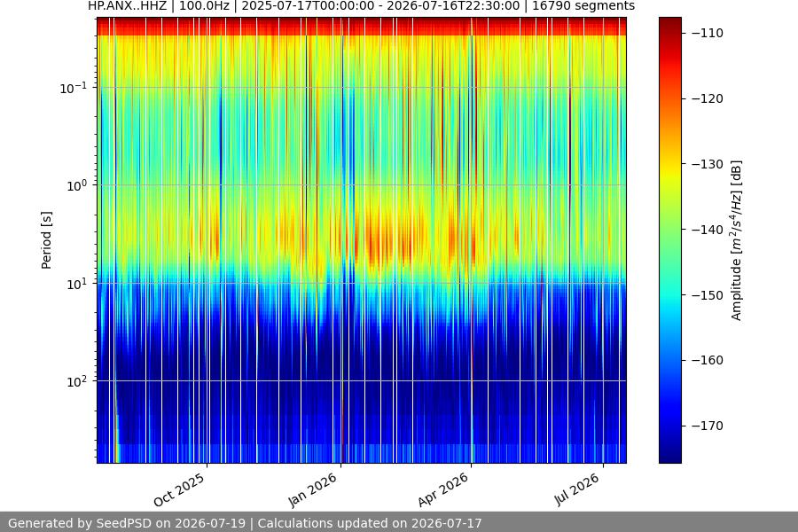Click the '−120' colorbar tick label
This screenshot has height=532, width=798.
point(708,98)
